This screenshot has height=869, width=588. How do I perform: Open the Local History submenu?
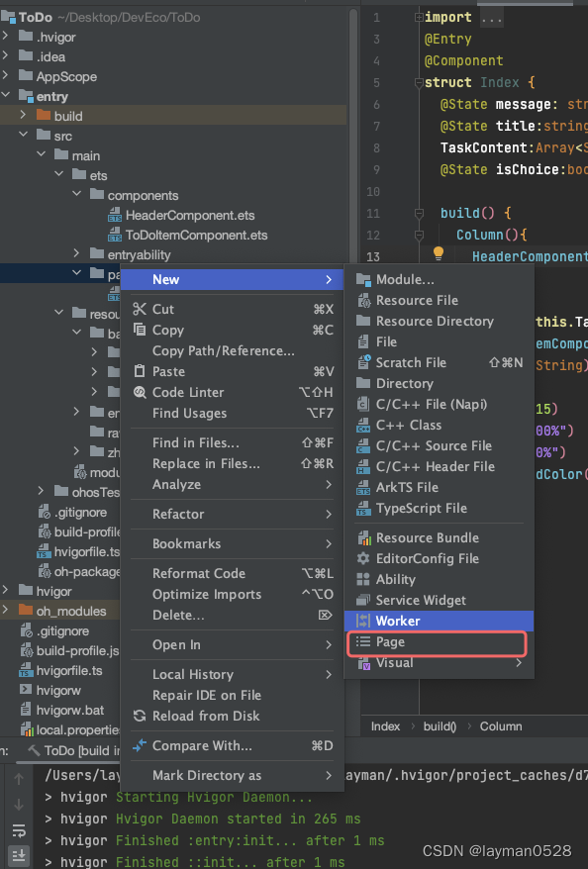click(233, 674)
